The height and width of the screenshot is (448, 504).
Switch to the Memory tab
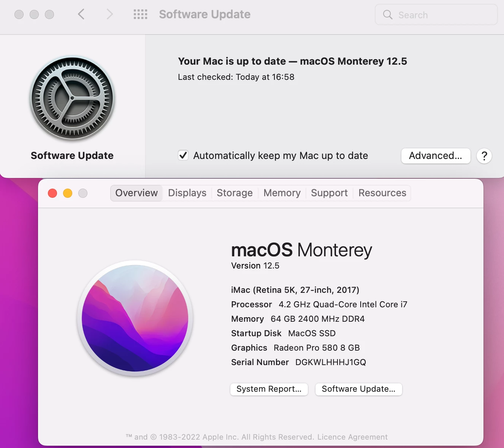tap(282, 193)
